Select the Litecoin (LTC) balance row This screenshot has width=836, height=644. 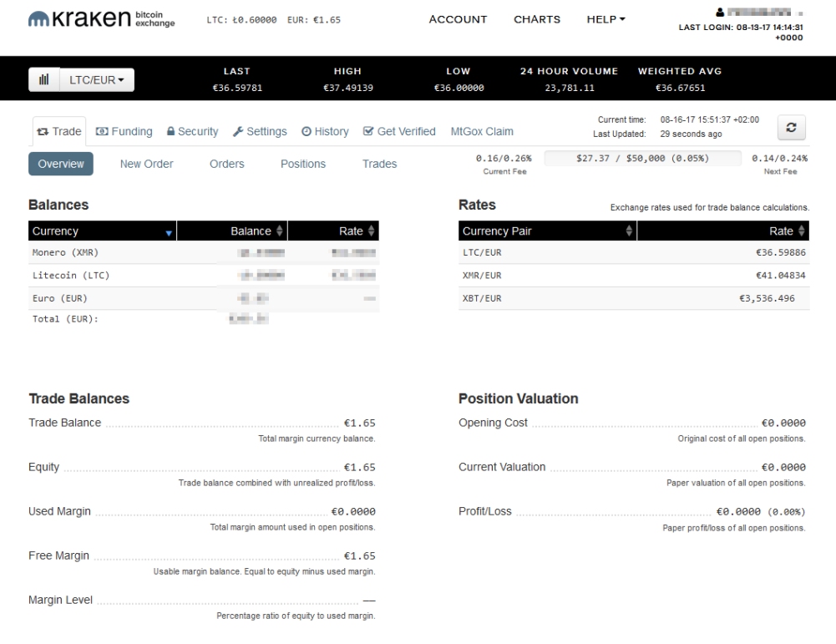[203, 276]
